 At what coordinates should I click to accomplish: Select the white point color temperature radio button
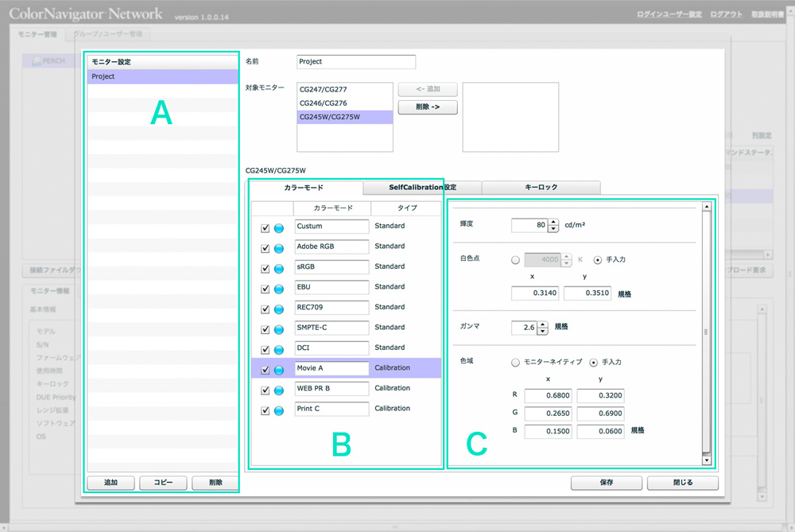[516, 260]
